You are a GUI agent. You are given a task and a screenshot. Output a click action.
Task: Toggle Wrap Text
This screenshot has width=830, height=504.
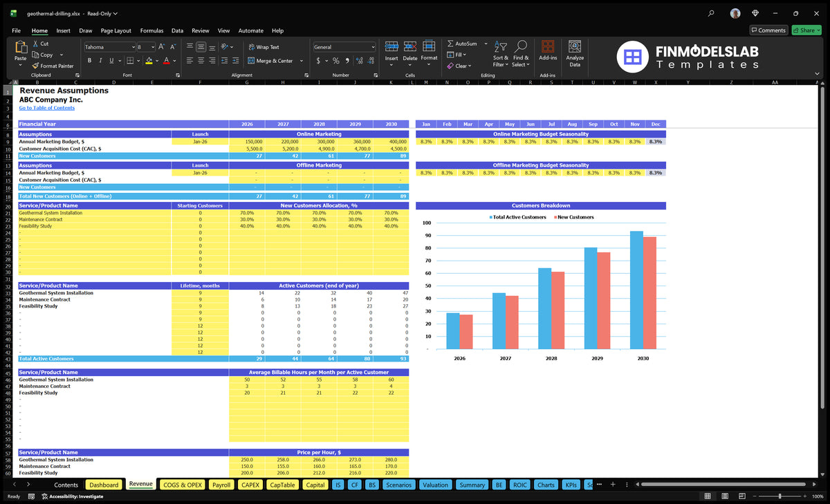coord(264,47)
